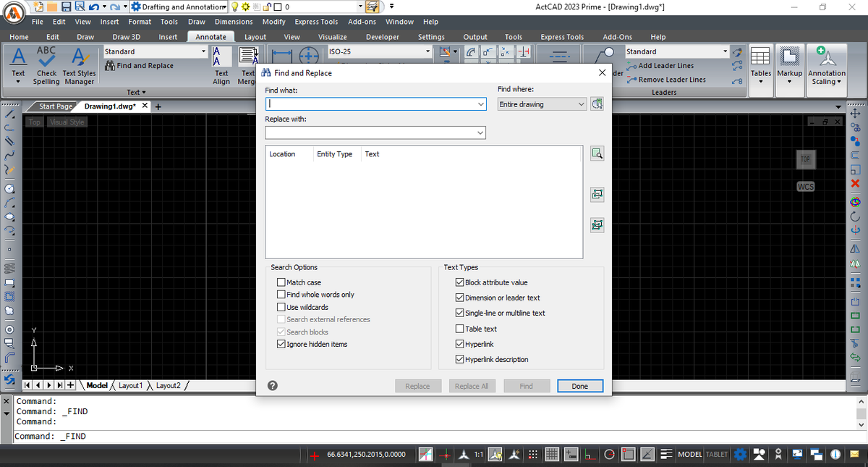Click the Tables ribbon icon
This screenshot has width=868, height=467.
760,57
